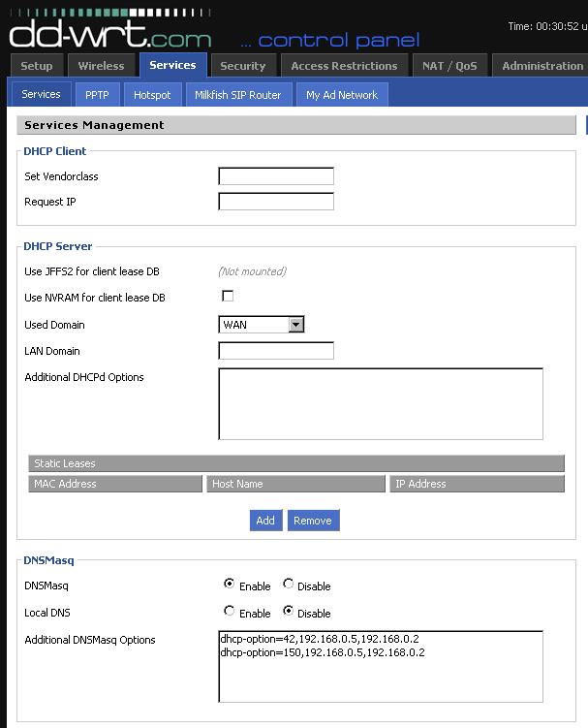The width and height of the screenshot is (588, 728).
Task: Go to Access Restrictions tab
Action: (344, 66)
